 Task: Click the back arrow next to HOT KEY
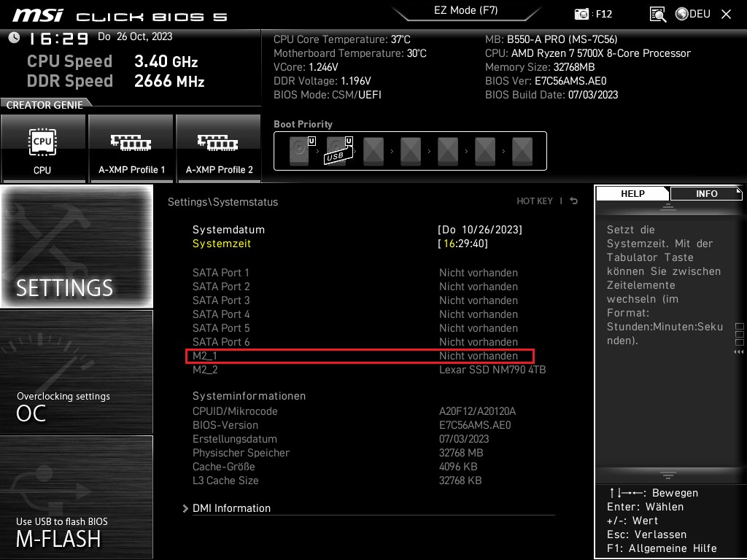coord(574,201)
